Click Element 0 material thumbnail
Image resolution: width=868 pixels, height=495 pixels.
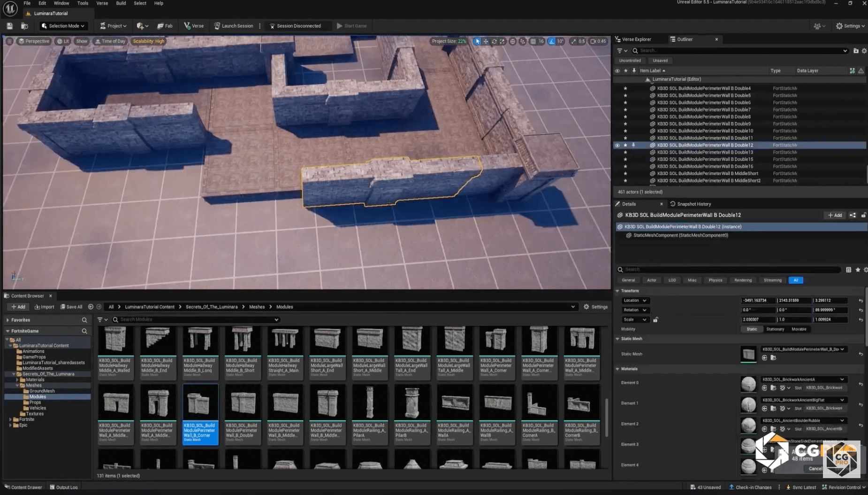click(x=748, y=384)
